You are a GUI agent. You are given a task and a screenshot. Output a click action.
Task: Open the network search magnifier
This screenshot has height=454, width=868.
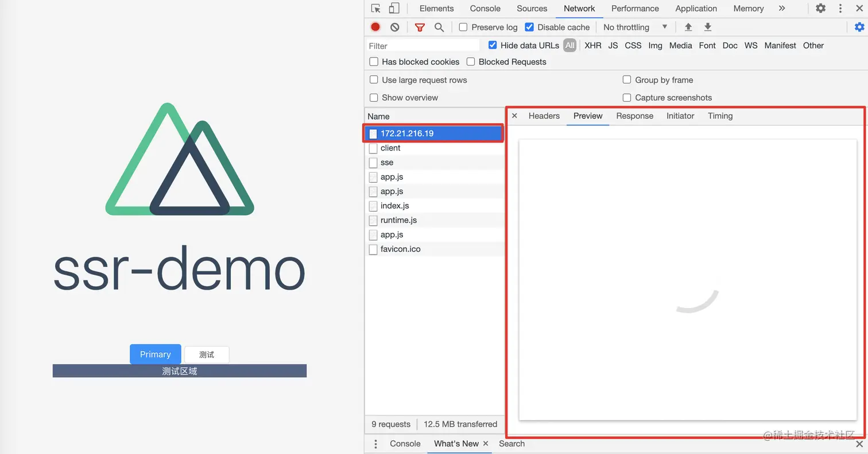coord(439,27)
